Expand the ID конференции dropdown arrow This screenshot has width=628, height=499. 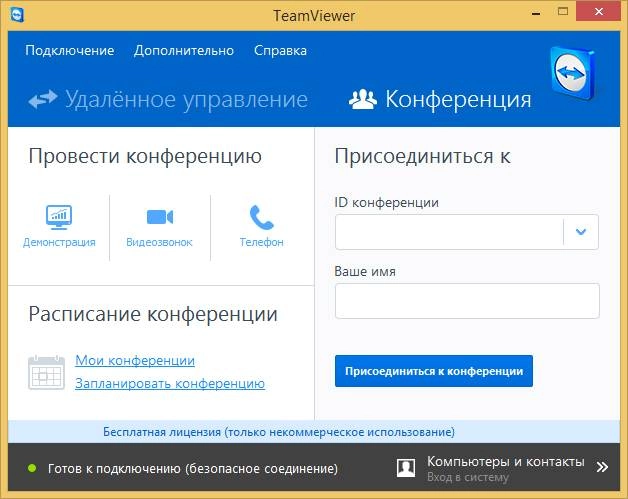pyautogui.click(x=581, y=231)
